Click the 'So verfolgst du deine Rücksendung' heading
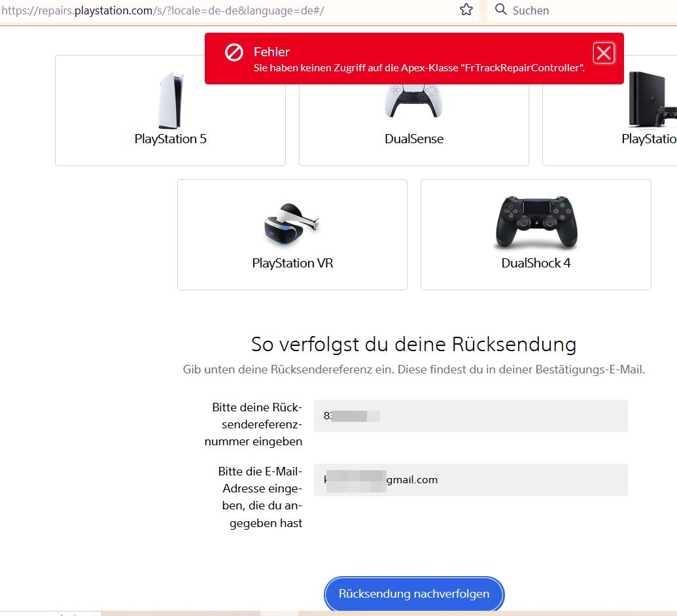 tap(413, 345)
